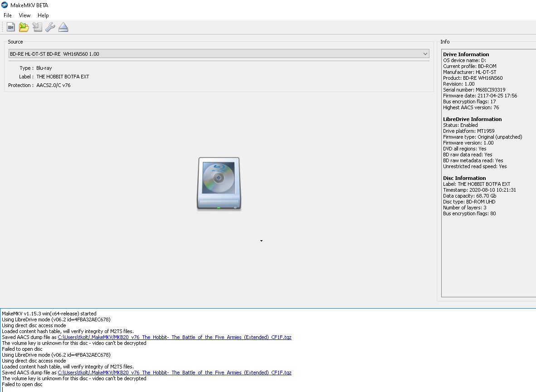536x392 pixels.
Task: Click 'Timestamp: 2020-08-10 10:21:31' line
Action: (480, 190)
